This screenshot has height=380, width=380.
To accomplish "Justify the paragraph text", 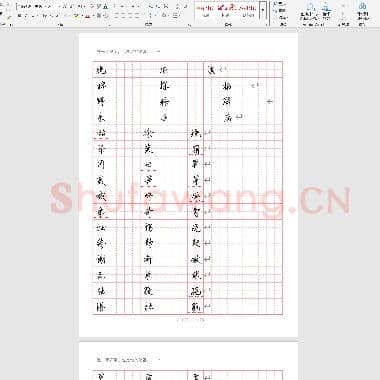I will click(138, 15).
